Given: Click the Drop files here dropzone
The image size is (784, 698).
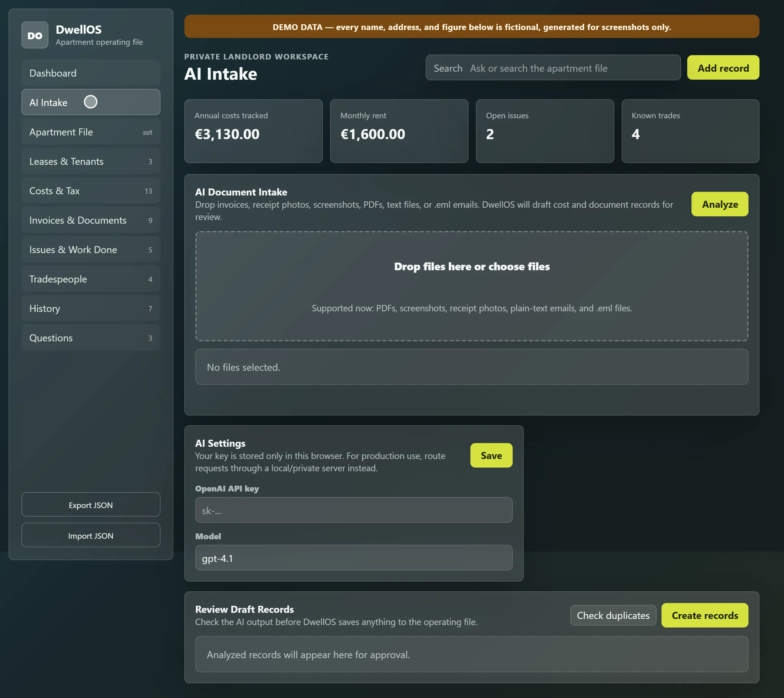Looking at the screenshot, I should (471, 286).
